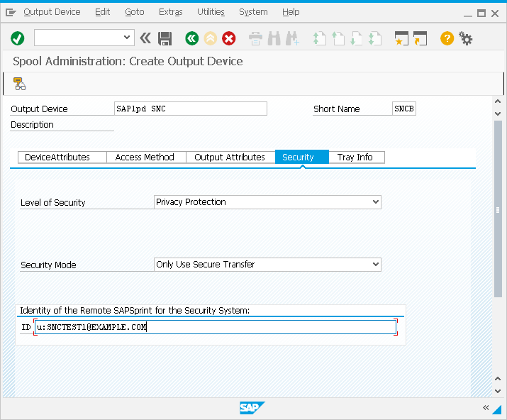Switch to the Access Method tab

pyautogui.click(x=146, y=157)
